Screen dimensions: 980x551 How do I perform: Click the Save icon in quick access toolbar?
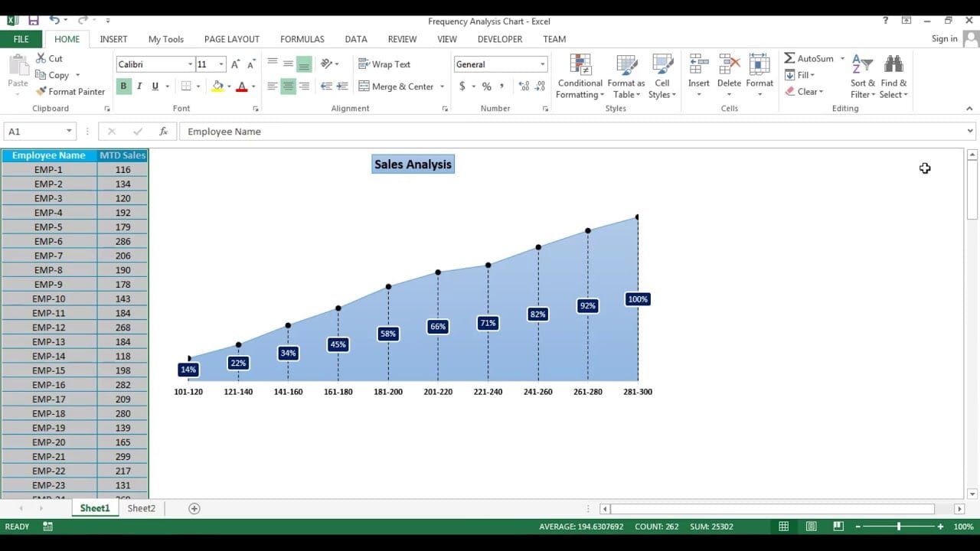pyautogui.click(x=34, y=21)
